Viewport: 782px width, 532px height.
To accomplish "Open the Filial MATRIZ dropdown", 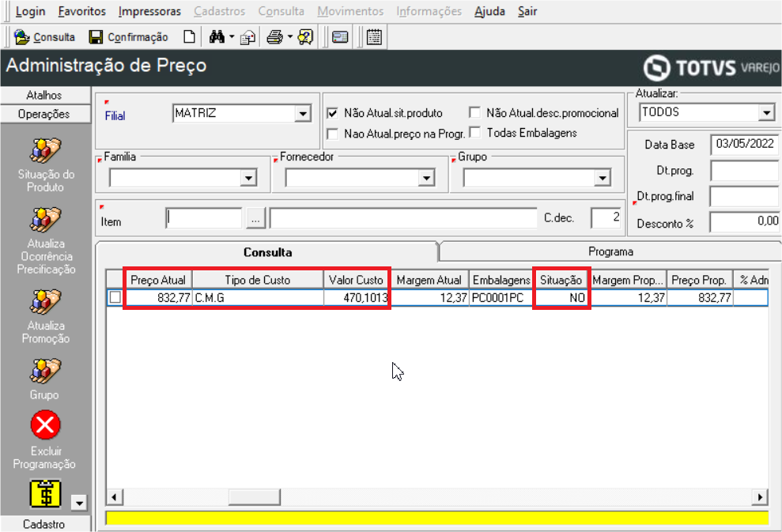I will 303,114.
